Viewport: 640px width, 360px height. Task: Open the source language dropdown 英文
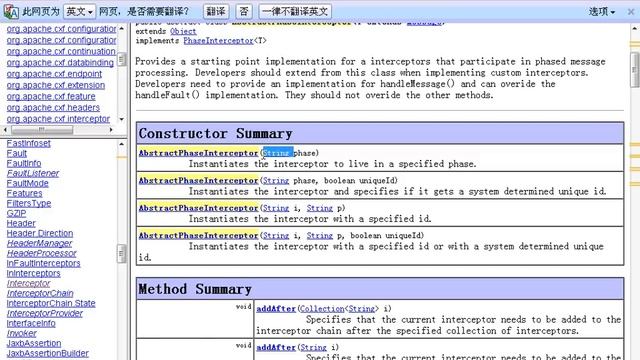[79, 11]
